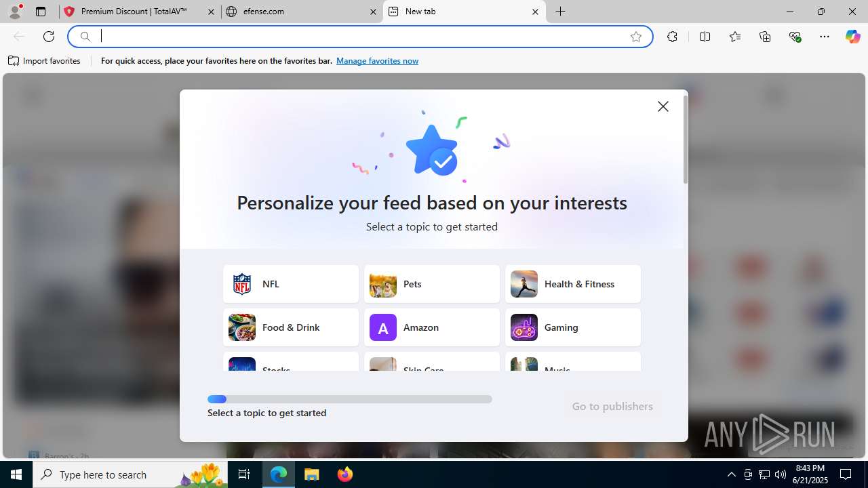The width and height of the screenshot is (868, 488).
Task: Open the volume control tray icon
Action: pyautogui.click(x=781, y=474)
